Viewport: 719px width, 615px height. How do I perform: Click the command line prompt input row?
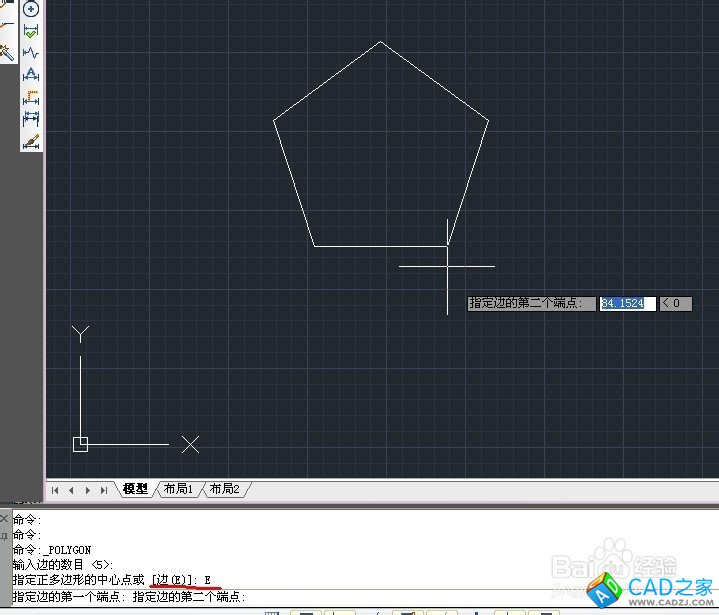pos(300,597)
